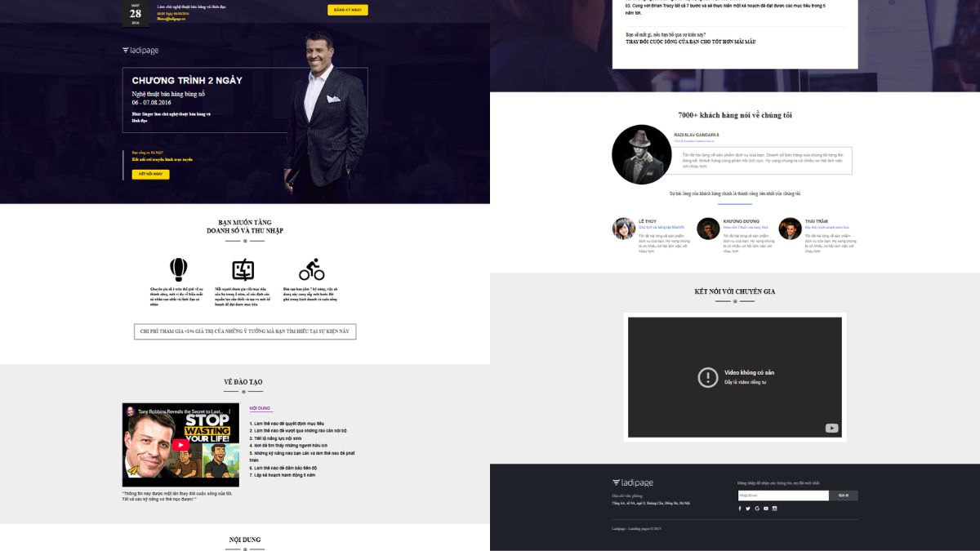Click the Twitter icon in the footer
Image resolution: width=980 pixels, height=551 pixels.
[x=748, y=509]
